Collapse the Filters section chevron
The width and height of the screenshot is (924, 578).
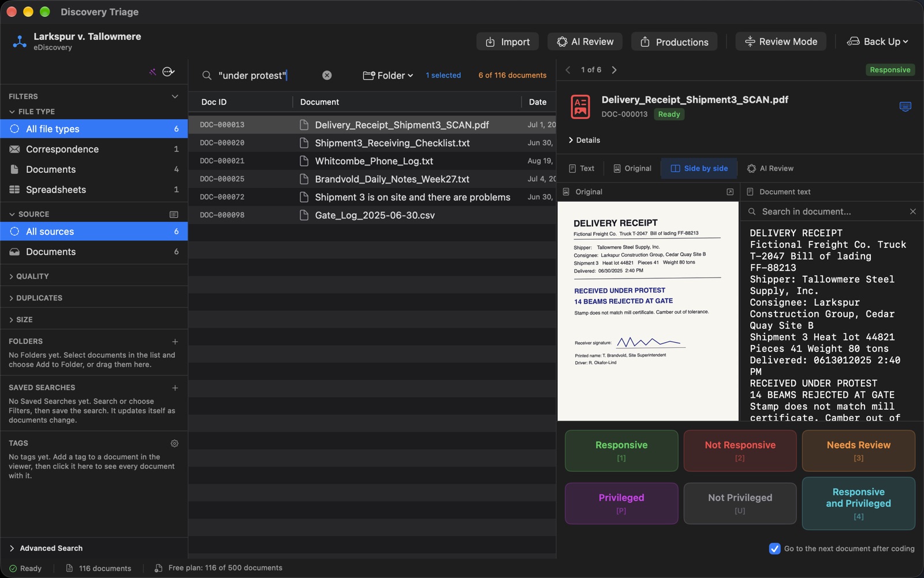click(x=175, y=97)
